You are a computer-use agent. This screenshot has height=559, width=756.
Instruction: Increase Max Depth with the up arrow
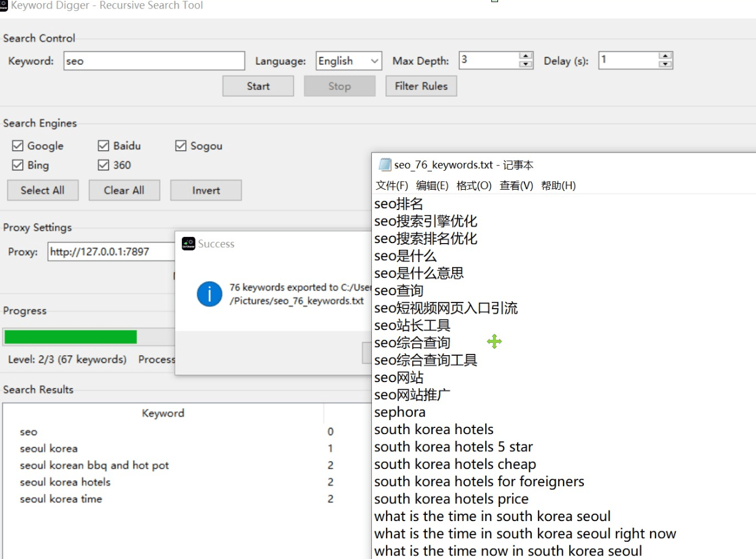[526, 56]
